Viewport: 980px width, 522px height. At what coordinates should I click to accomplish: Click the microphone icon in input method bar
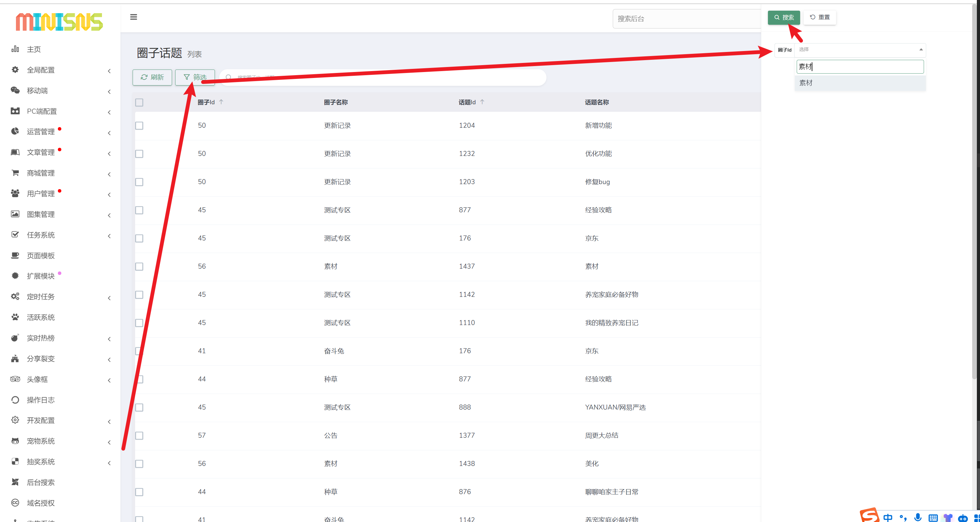tap(918, 517)
